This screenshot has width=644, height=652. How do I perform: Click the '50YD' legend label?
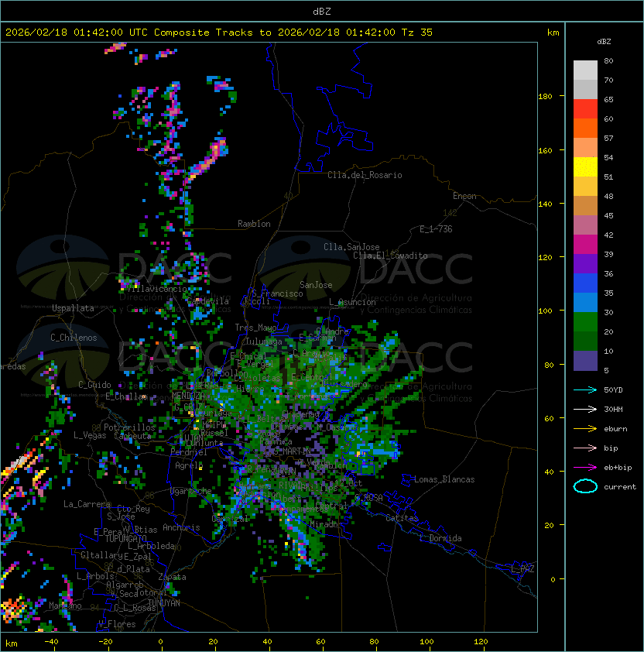point(613,390)
